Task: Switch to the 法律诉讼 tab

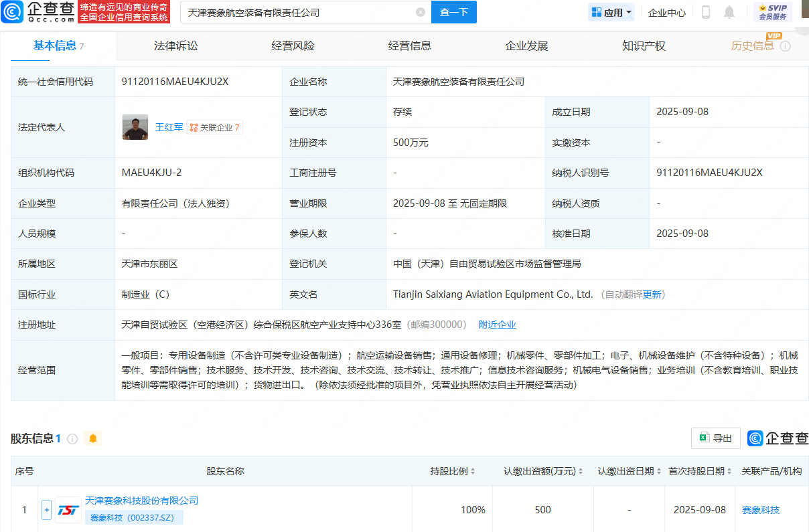Action: (x=176, y=46)
